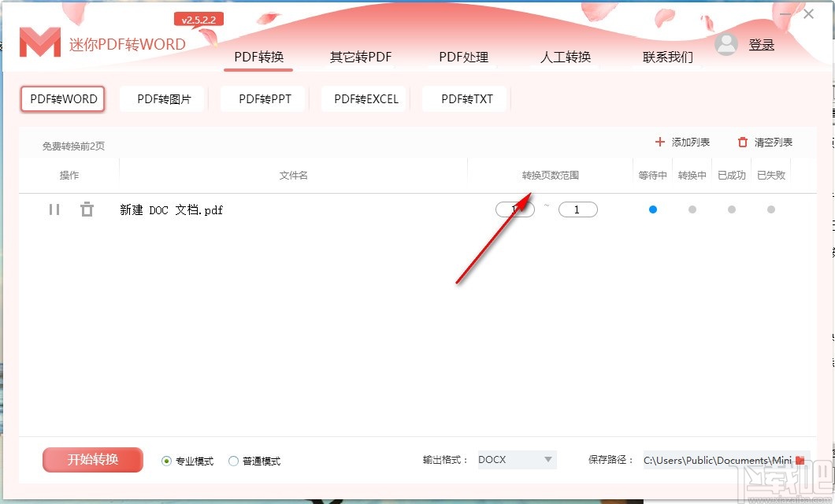Viewport: 835px width, 504px height.
Task: Open save path folder icon
Action: 800,460
